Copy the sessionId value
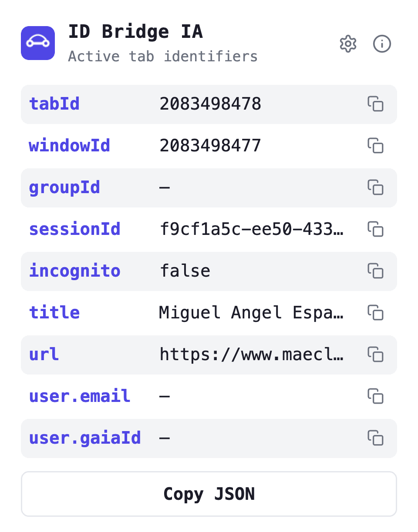The height and width of the screenshot is (532, 418). point(375,229)
